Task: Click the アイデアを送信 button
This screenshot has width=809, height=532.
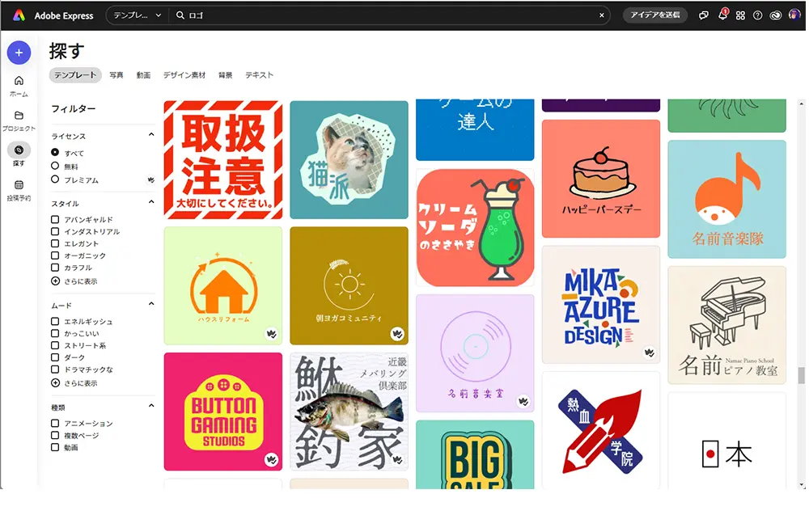Action: click(655, 15)
